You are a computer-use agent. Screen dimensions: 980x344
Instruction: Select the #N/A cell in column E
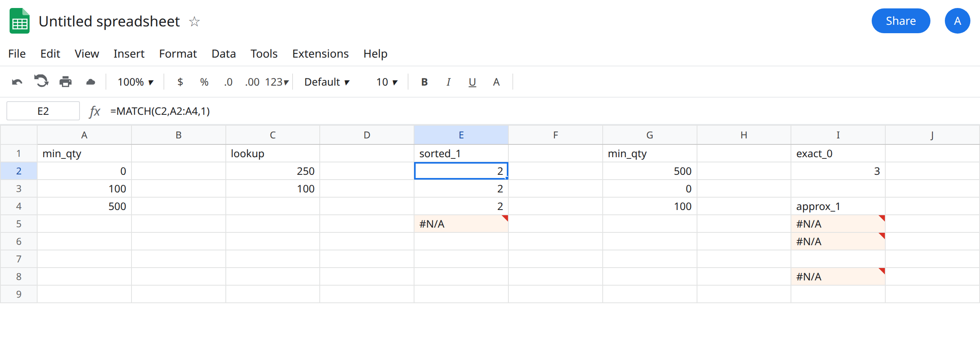[x=461, y=224]
